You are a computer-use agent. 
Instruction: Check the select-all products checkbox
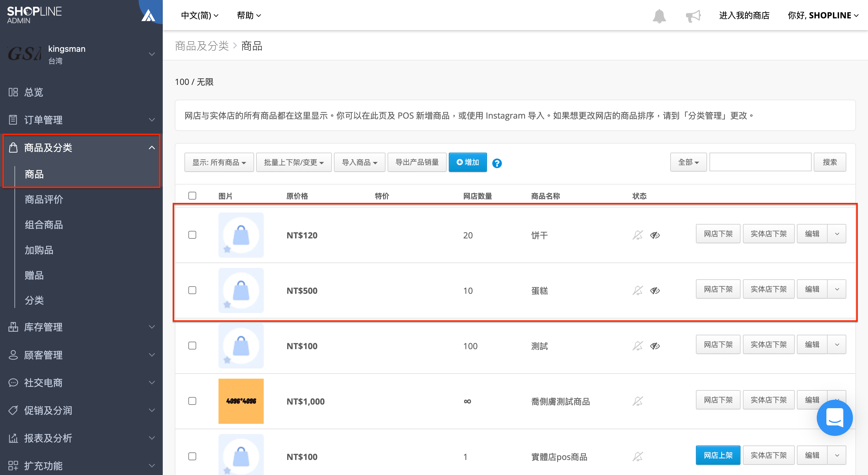[192, 196]
